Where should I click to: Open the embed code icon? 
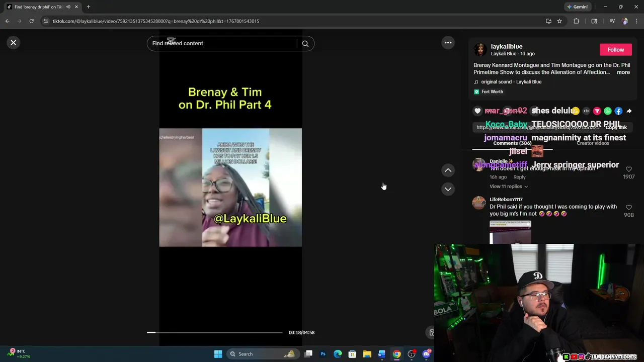tap(586, 111)
